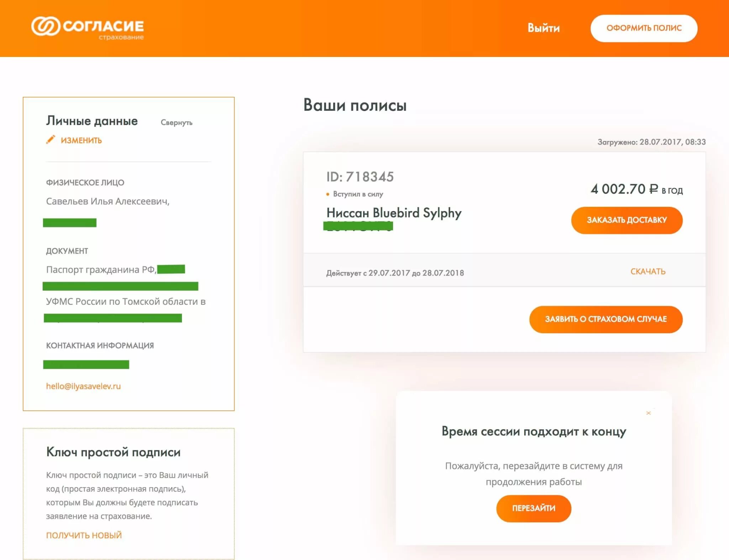Click the pencil edit icon
The image size is (729, 560).
[51, 140]
